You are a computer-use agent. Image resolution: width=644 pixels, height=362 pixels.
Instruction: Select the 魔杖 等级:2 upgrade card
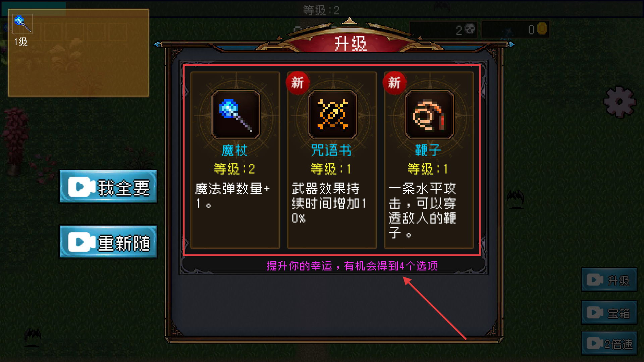pos(235,160)
